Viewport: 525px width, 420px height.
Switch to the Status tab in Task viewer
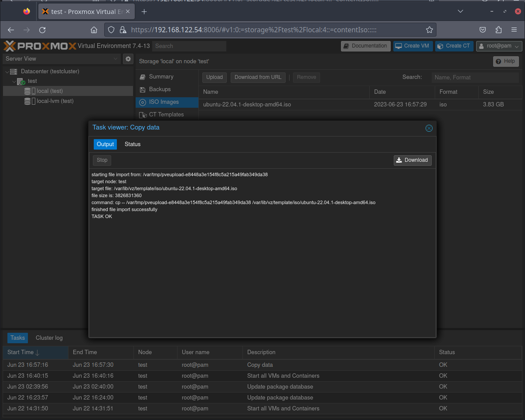coord(133,144)
